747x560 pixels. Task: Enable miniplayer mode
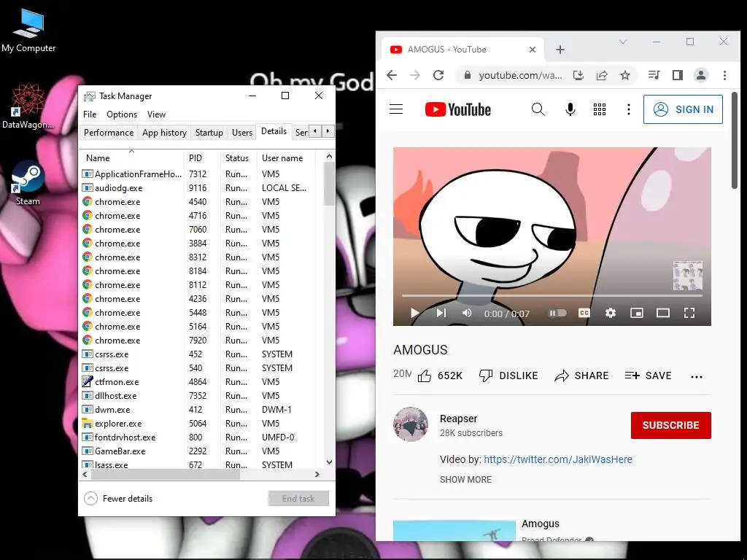[636, 313]
